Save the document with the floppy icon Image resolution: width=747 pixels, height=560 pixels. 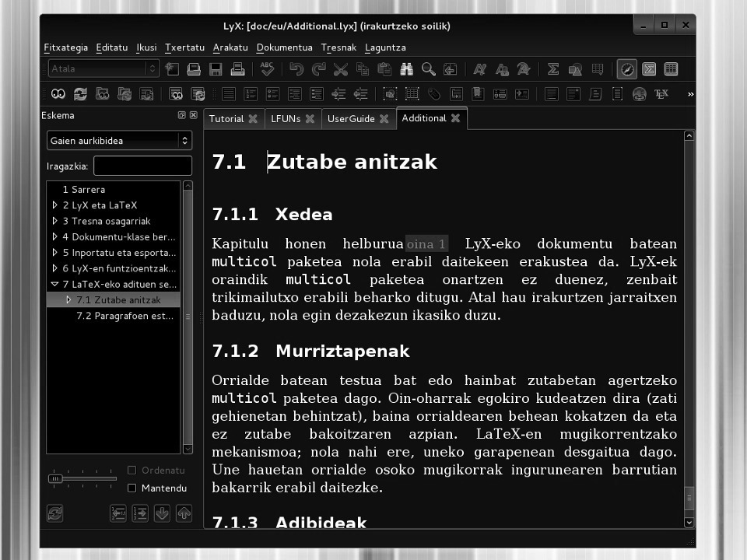216,69
